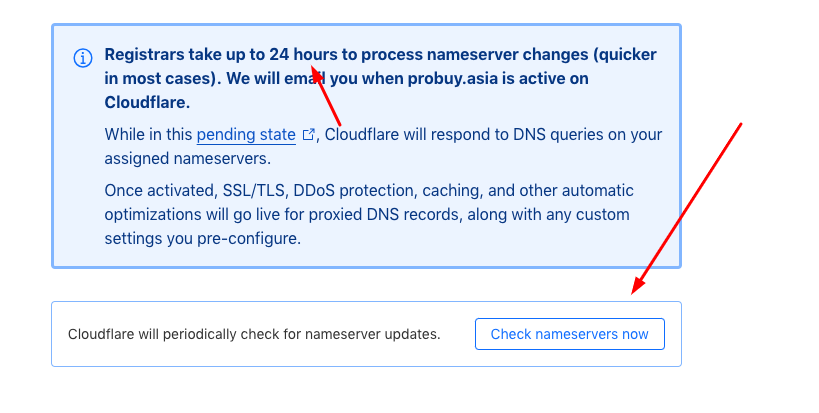The image size is (819, 413).
Task: Click the "assigned nameservers." text
Action: (188, 159)
